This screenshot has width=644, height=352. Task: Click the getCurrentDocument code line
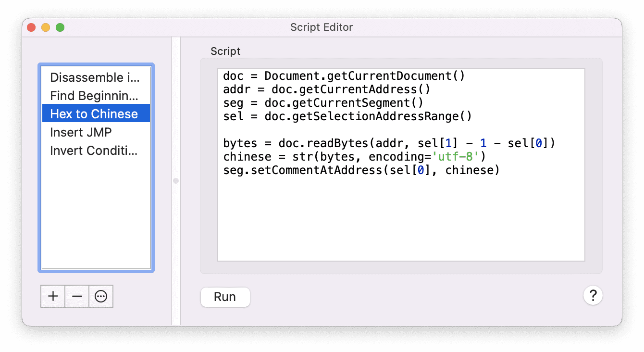click(344, 76)
